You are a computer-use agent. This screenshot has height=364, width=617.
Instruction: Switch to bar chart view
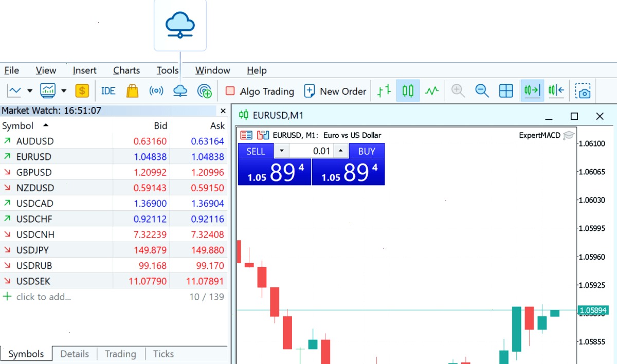coord(384,91)
